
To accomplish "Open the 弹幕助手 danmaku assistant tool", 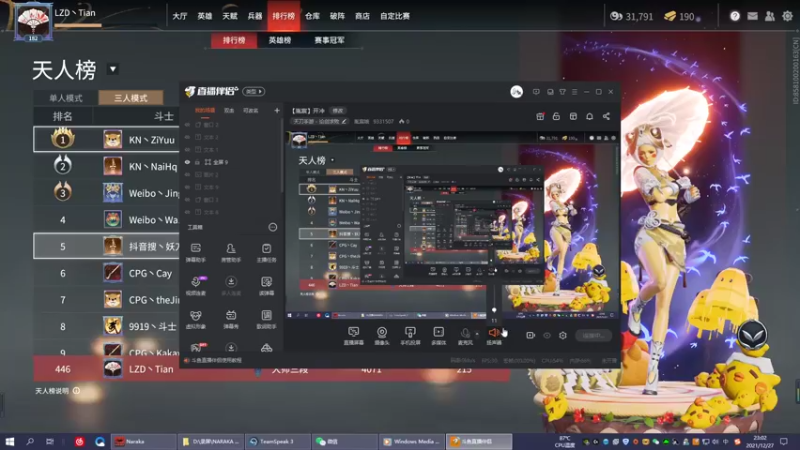I will [x=195, y=253].
